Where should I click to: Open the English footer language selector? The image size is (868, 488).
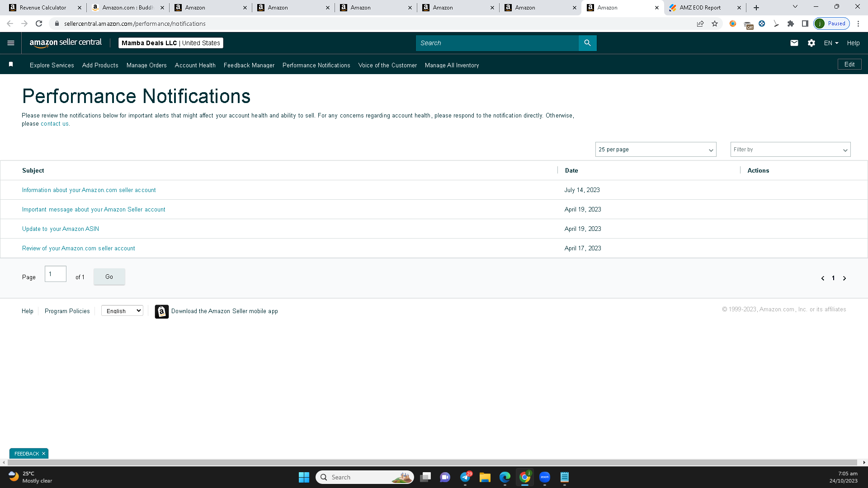[x=122, y=311]
